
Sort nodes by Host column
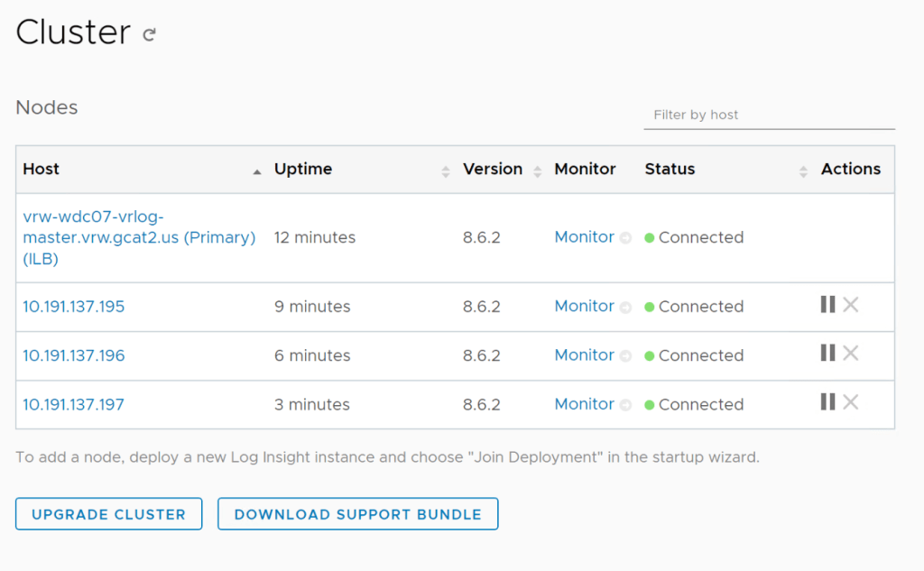click(256, 170)
